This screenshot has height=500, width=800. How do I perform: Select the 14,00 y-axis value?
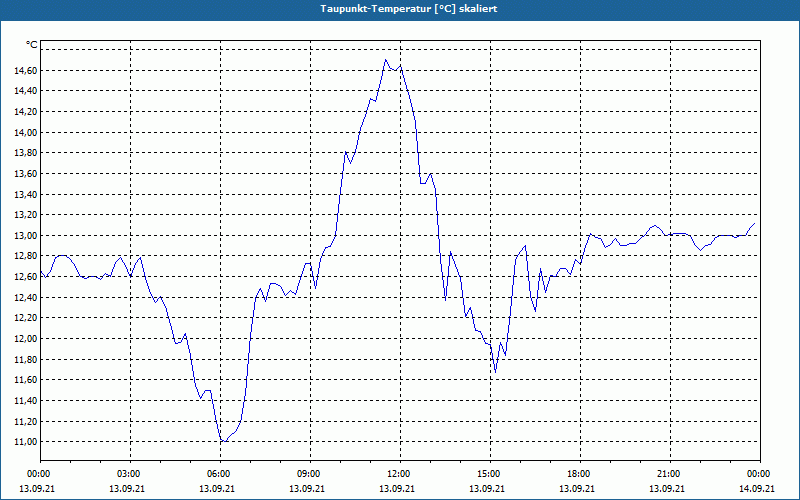pyautogui.click(x=26, y=132)
